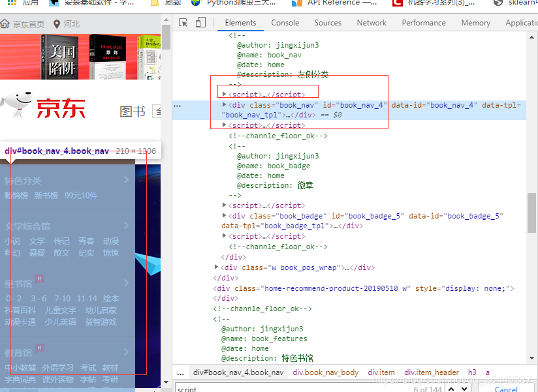Click the 绘本 category link
The width and height of the screenshot is (538, 392).
[x=111, y=299]
